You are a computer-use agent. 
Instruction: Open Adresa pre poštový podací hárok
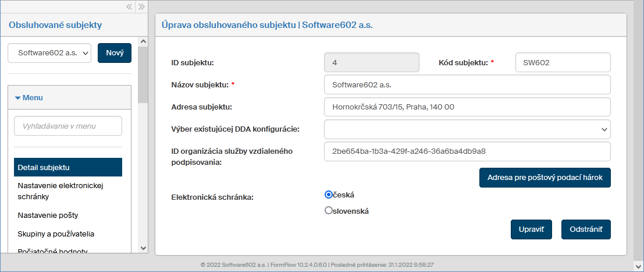click(x=545, y=178)
